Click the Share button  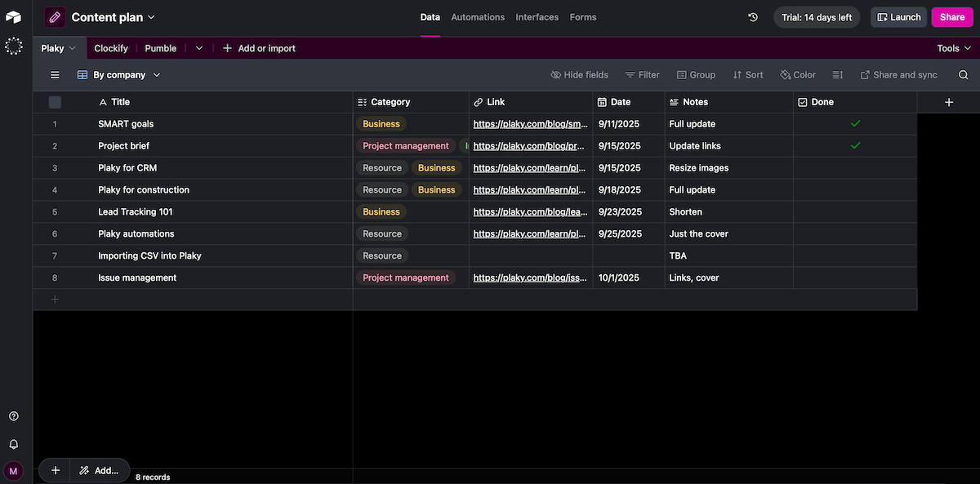click(951, 16)
